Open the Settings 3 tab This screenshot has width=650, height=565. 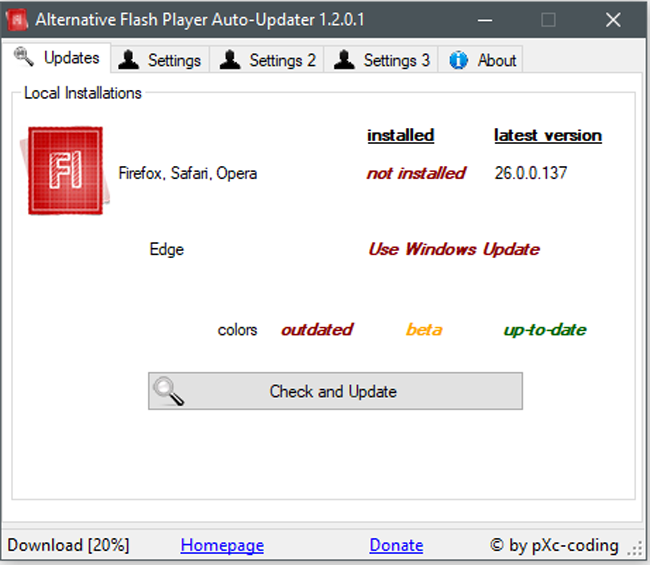pos(381,61)
